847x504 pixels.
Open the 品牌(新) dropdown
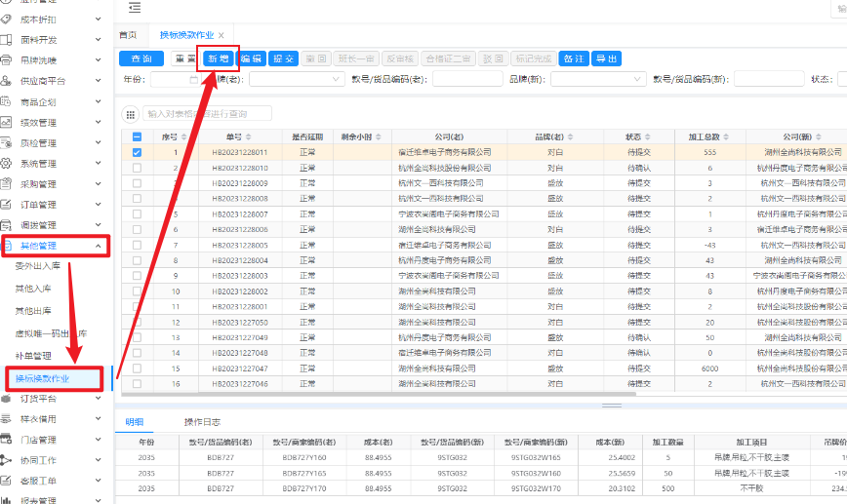coord(595,79)
